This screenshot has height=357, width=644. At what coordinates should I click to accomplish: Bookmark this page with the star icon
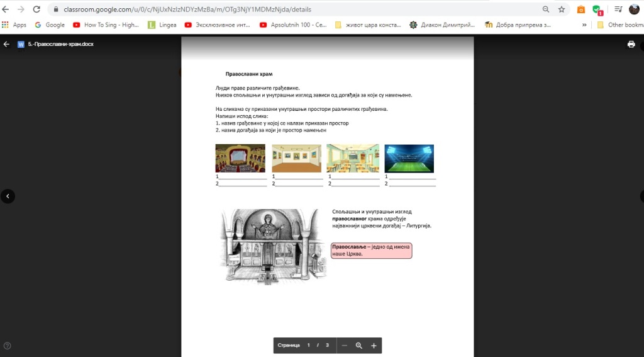coord(562,9)
